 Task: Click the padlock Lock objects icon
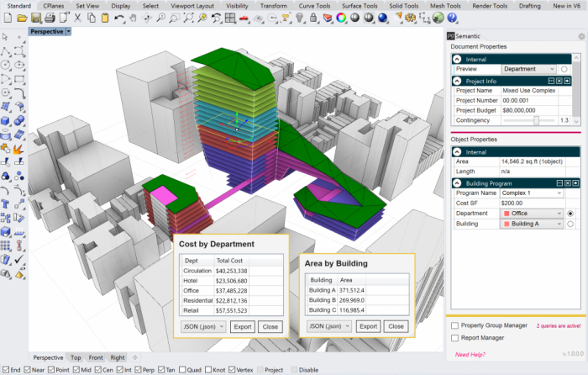[x=313, y=18]
